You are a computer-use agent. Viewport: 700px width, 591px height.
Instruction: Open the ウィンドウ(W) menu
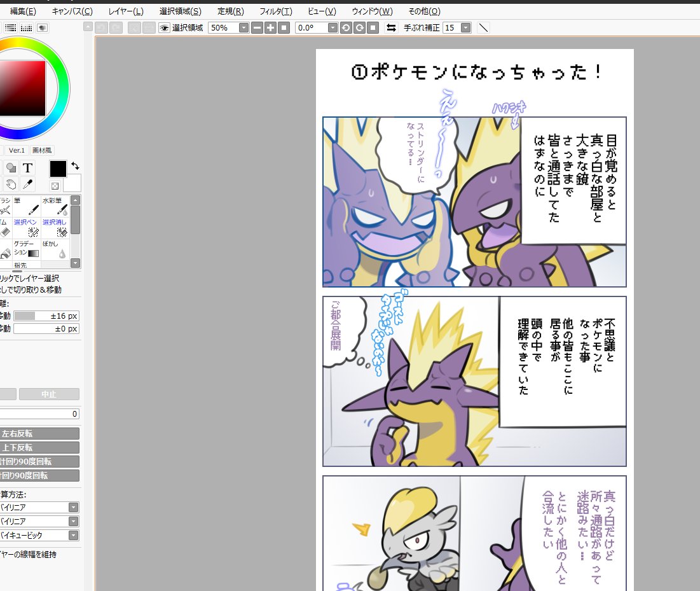[373, 11]
